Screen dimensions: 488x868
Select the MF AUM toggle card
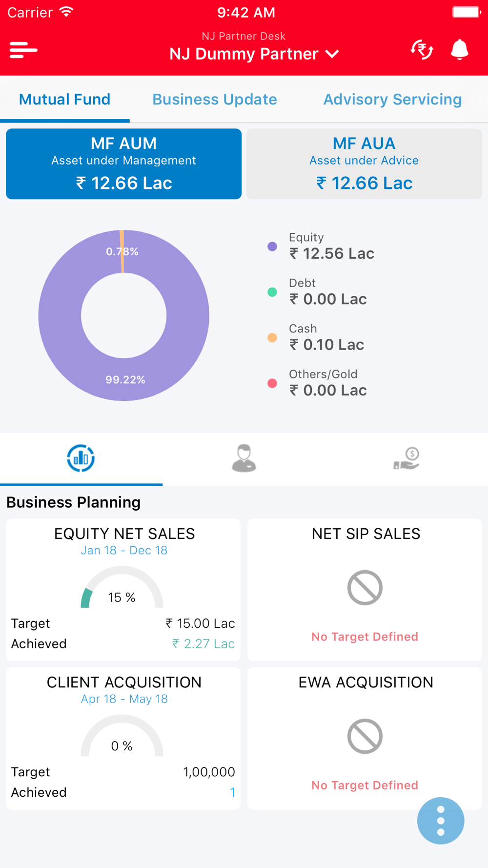tap(123, 164)
